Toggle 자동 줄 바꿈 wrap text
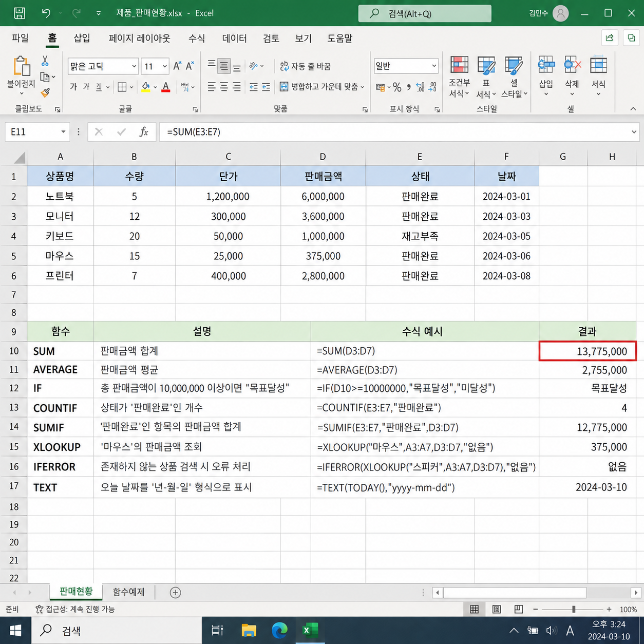The height and width of the screenshot is (644, 644). point(306,66)
